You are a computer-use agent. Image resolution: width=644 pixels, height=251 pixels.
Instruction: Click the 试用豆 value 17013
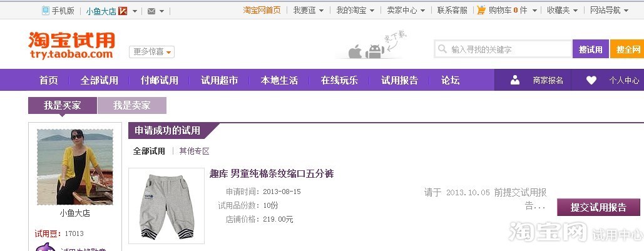point(74,233)
